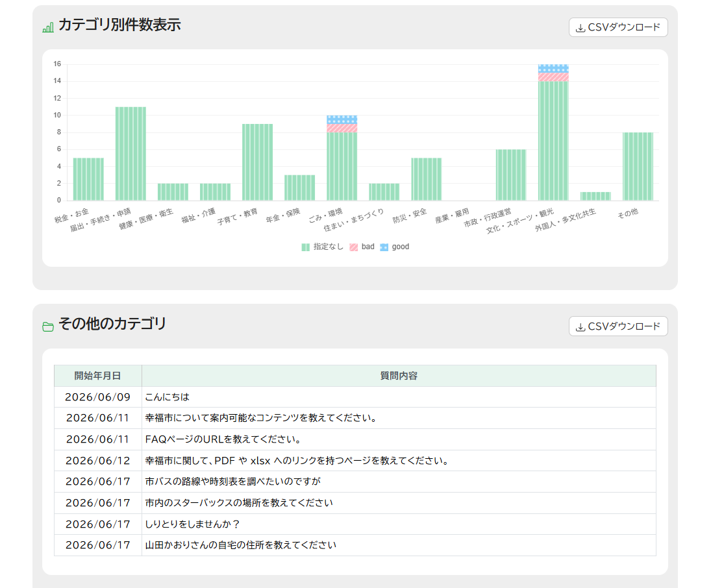Toggle the bad legend swatch
Viewport: 711px width, 588px height.
(x=354, y=247)
